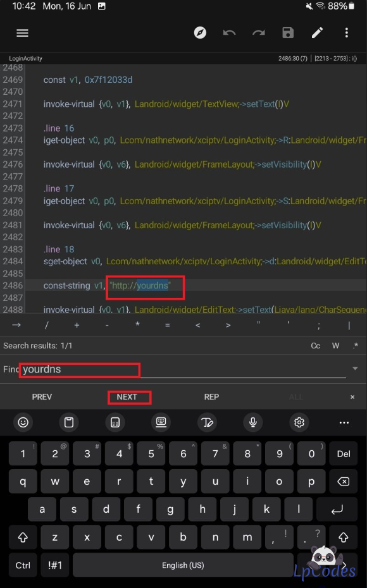Switch keyboard mode icon
This screenshot has height=588, width=367.
(x=161, y=422)
